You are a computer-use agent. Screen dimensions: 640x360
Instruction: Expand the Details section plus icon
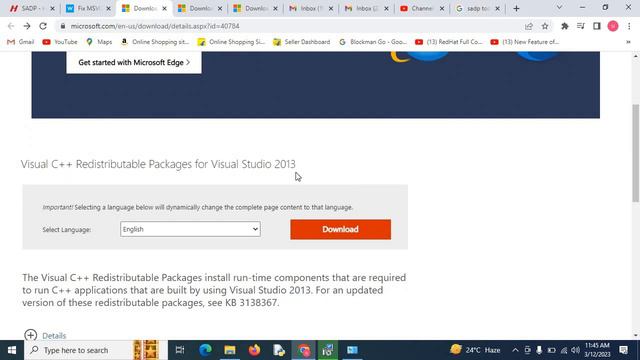point(31,335)
